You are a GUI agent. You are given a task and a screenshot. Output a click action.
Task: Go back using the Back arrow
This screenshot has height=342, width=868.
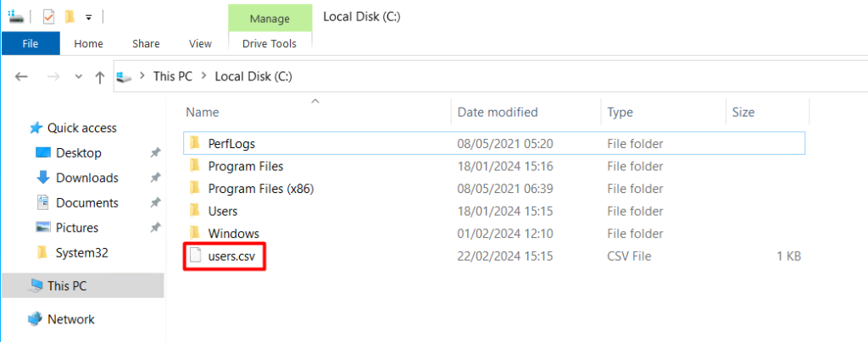pyautogui.click(x=23, y=76)
